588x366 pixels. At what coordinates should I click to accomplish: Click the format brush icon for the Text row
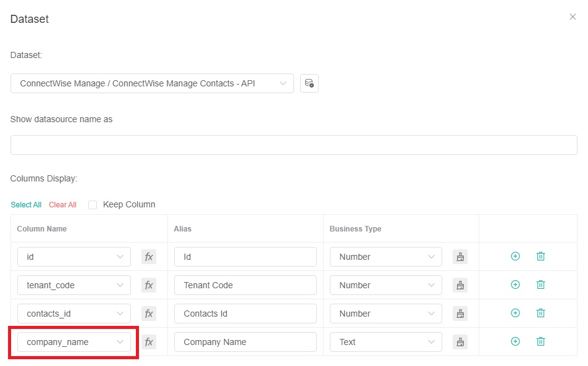point(460,341)
